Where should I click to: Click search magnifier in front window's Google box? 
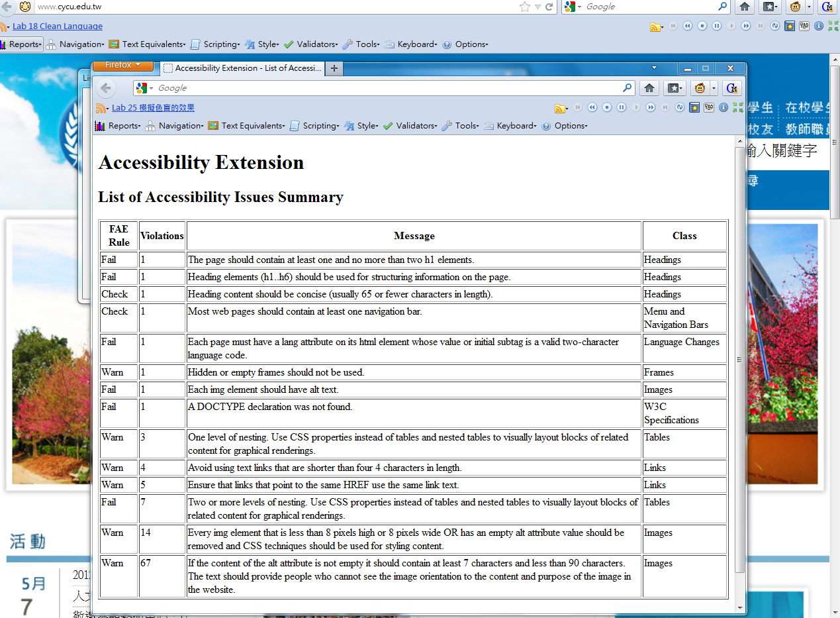click(627, 88)
